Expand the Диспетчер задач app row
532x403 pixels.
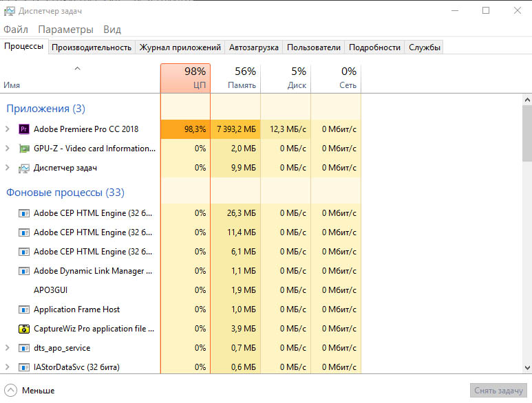pyautogui.click(x=7, y=168)
